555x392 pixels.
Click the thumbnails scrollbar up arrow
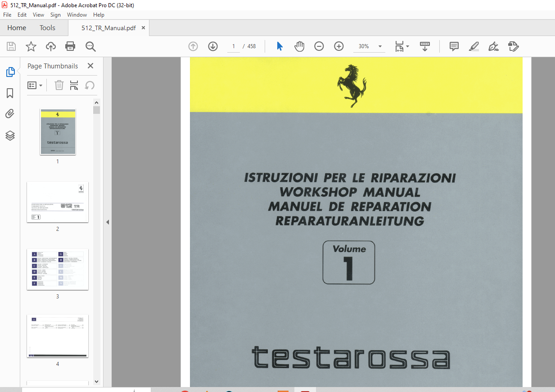(97, 102)
